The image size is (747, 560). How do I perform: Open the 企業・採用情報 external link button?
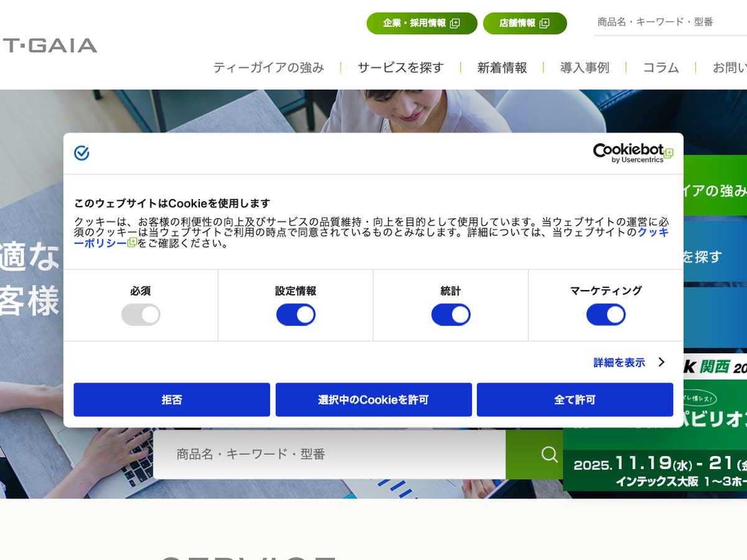tap(421, 24)
